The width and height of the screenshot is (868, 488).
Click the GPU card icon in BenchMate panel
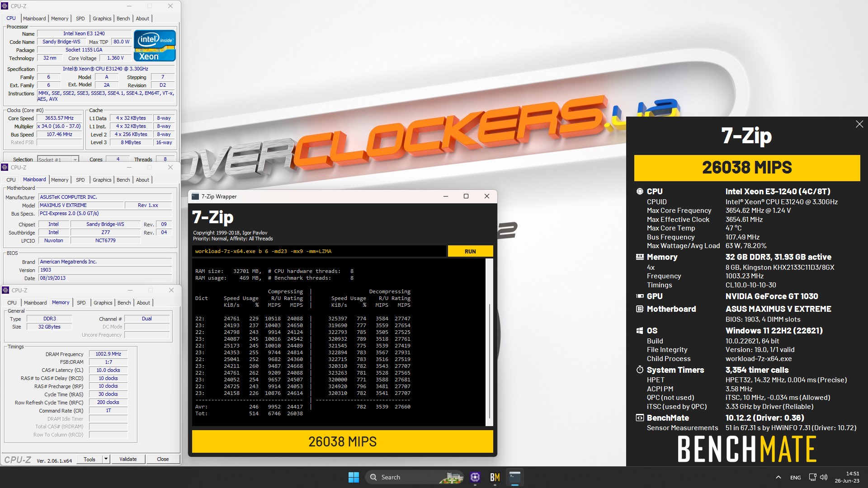pos(640,296)
